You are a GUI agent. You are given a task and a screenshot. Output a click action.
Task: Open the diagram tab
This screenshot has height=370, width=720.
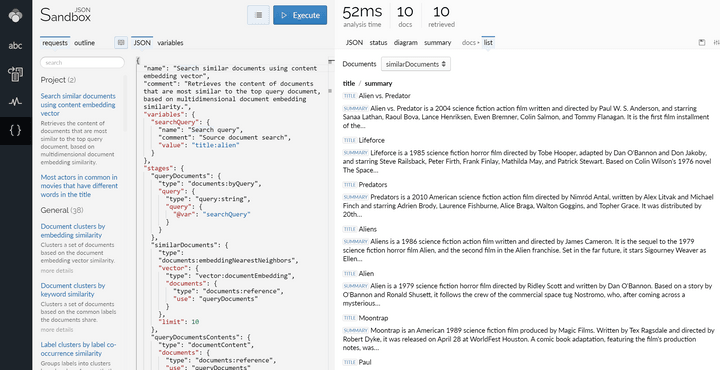pos(405,42)
